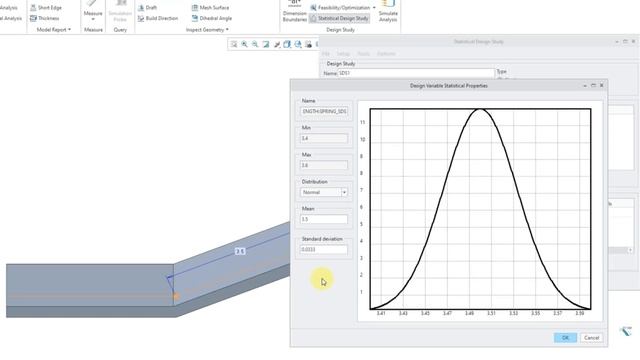Open Setup menu in Statistical Design Study window
The width and height of the screenshot is (640, 360).
click(343, 53)
